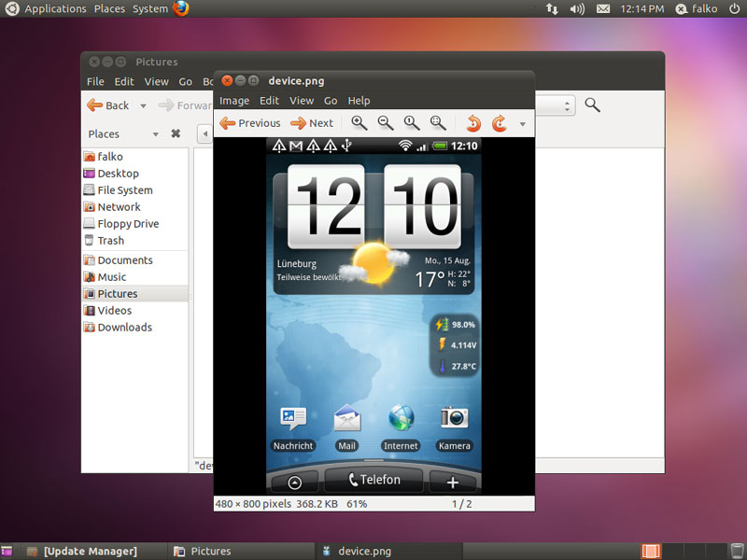The height and width of the screenshot is (560, 747).
Task: Open the Help menu in image viewer
Action: [359, 101]
